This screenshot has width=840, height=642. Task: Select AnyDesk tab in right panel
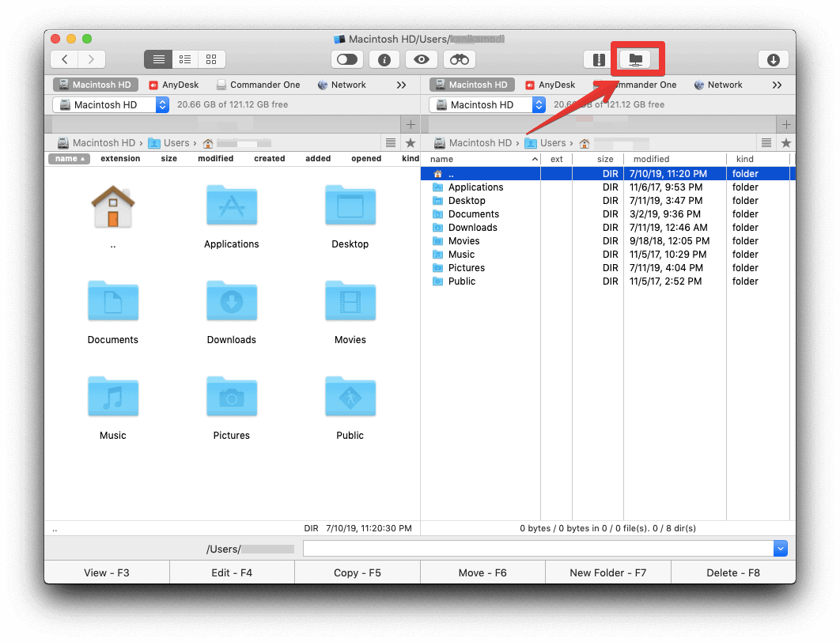551,85
